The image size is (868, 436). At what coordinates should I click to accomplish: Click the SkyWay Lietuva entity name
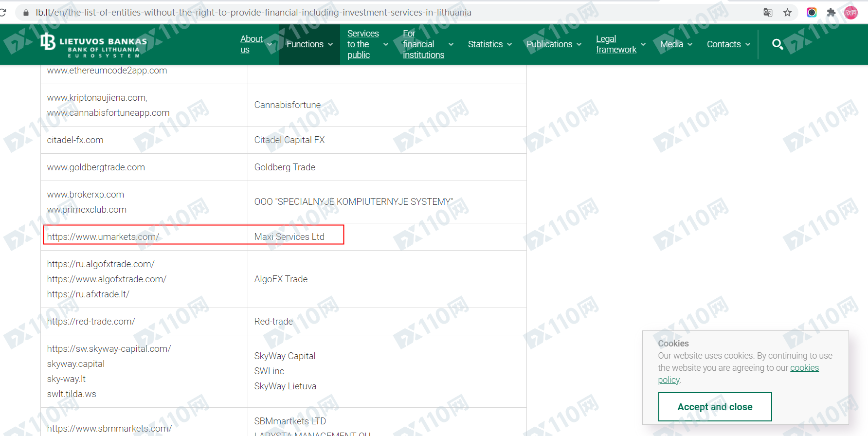pos(285,386)
